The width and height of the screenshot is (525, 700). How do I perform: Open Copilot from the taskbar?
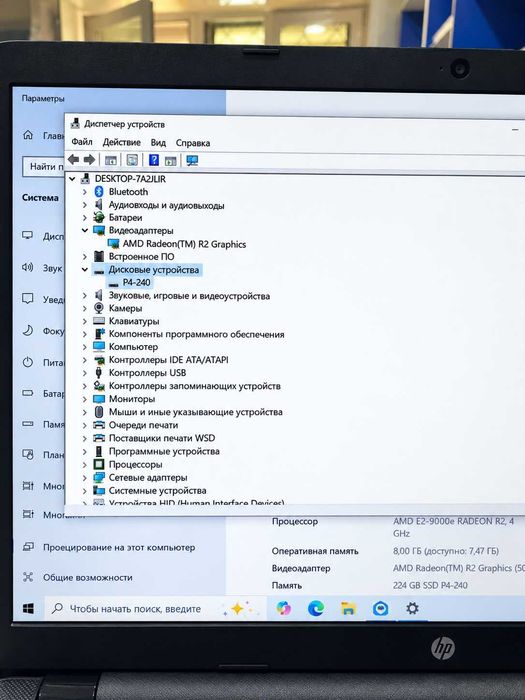[x=283, y=608]
